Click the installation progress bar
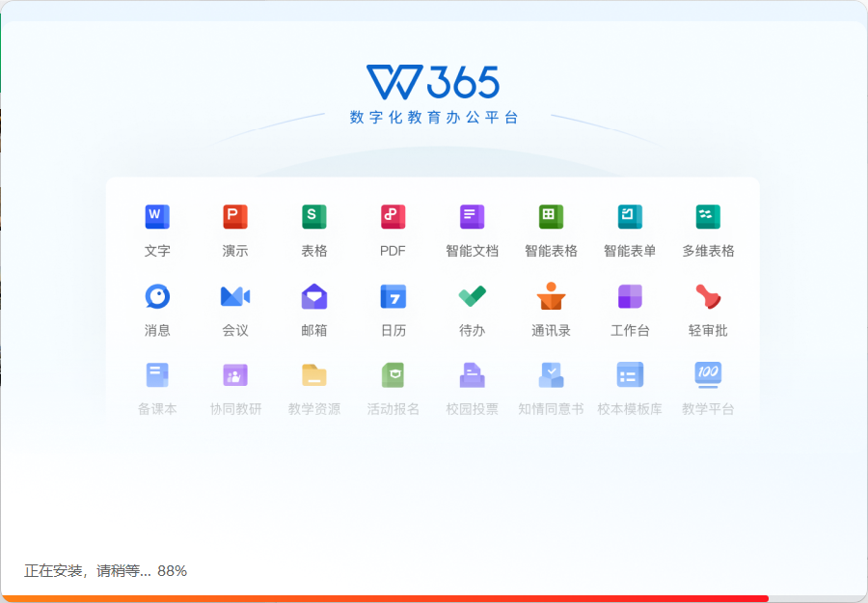 tap(434, 598)
